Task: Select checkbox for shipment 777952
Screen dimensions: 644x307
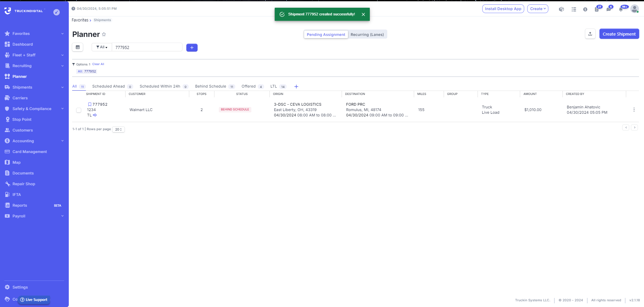Action: coord(79,110)
